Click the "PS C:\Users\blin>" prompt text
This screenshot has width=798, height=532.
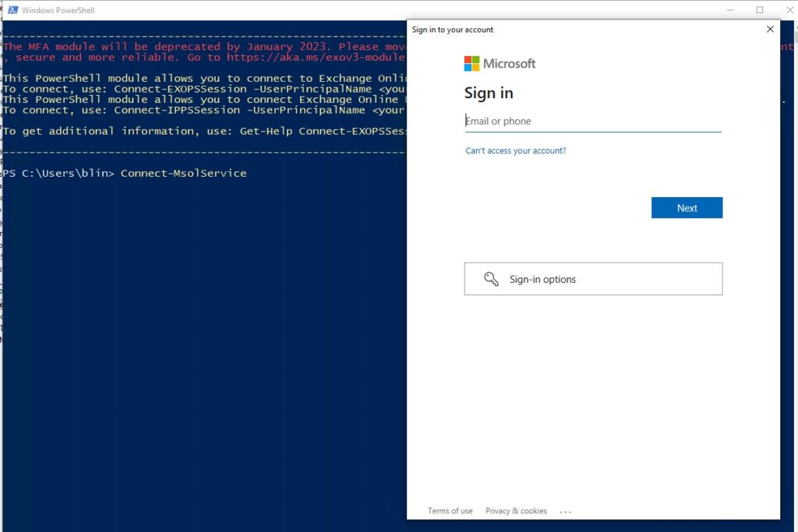coord(58,173)
